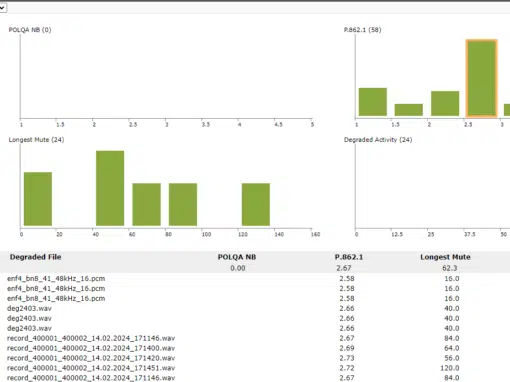Click the Degraded Activity (24) chart title
This screenshot has height=382, width=510.
378,140
